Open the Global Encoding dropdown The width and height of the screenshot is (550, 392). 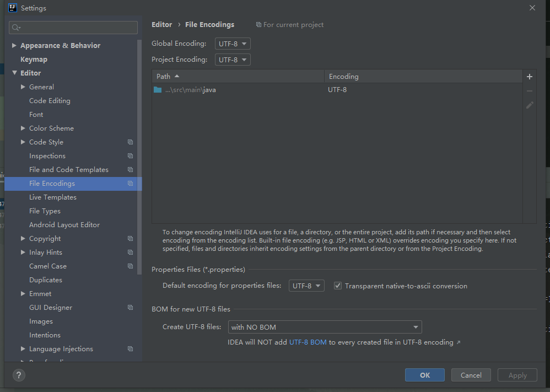pyautogui.click(x=233, y=44)
